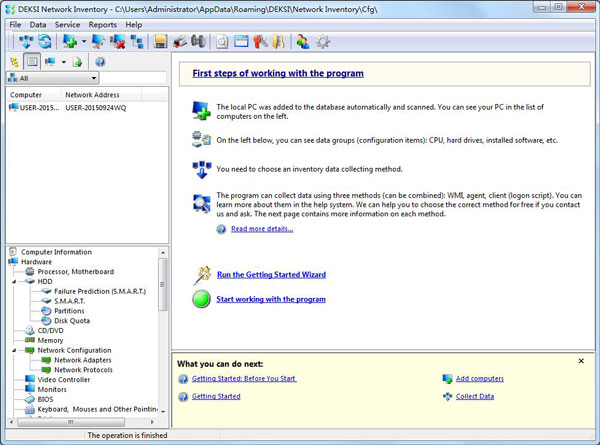Collapse the Network Configuration node arrow
The image size is (600, 445).
(x=14, y=350)
